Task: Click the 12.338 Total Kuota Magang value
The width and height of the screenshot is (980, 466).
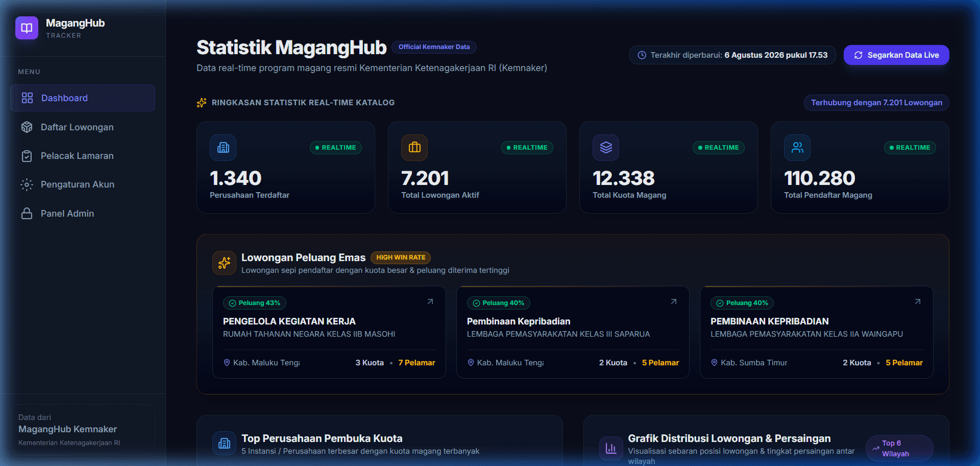Action: [x=623, y=178]
